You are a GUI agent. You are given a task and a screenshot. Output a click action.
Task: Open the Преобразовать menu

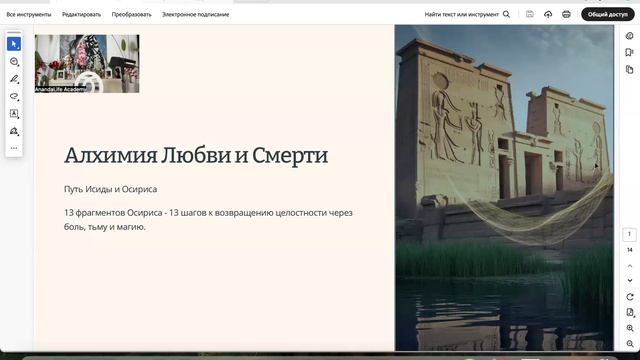click(131, 14)
